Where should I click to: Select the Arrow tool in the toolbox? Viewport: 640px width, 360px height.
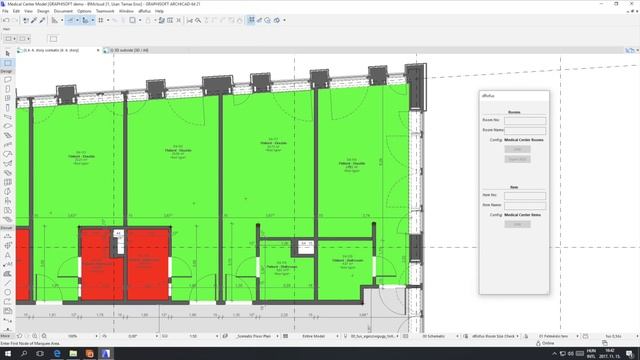tap(8, 53)
